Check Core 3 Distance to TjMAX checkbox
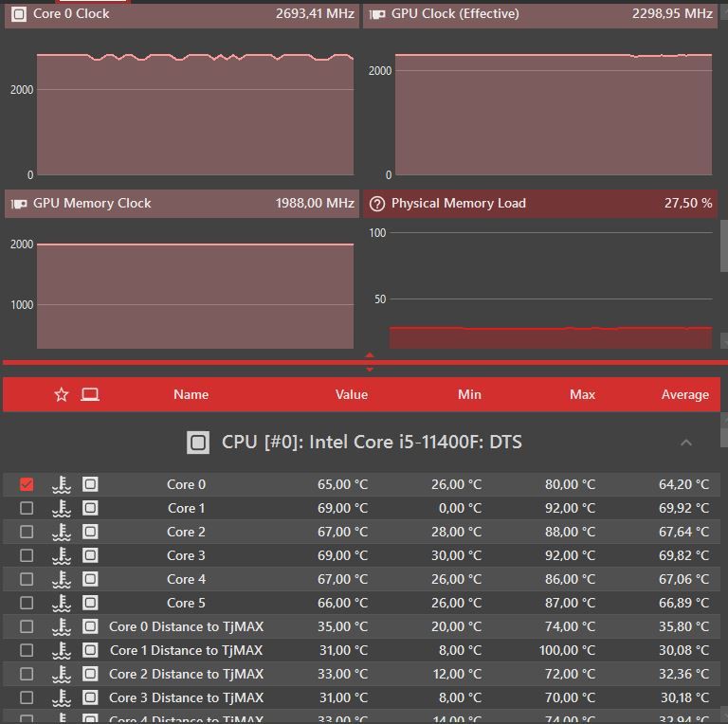Image resolution: width=728 pixels, height=724 pixels. coord(27,697)
